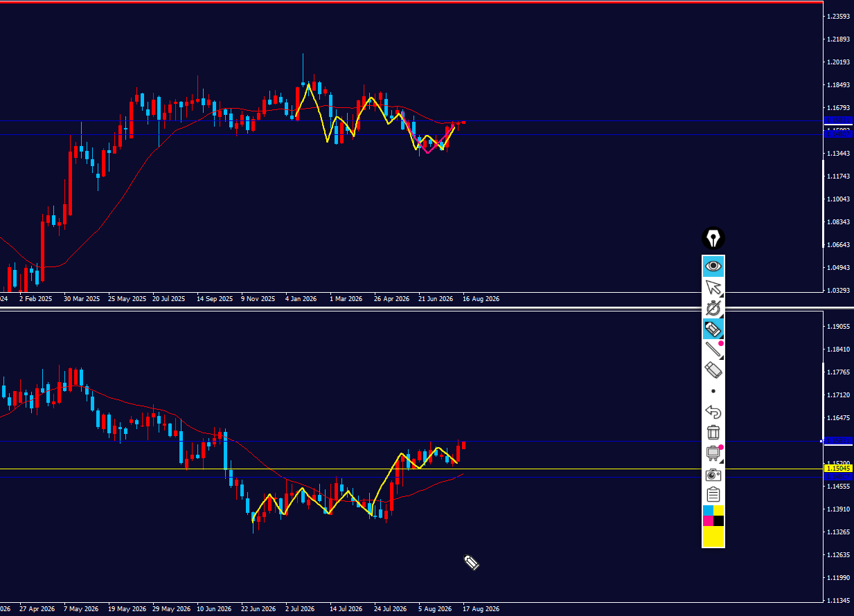Screen dimensions: 854x616
Task: Click the clipboard icon in the toolbar
Action: (713, 495)
